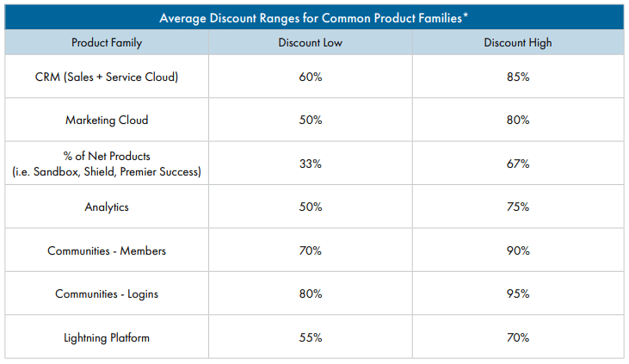Select the 'Communities - Members' cell

(x=107, y=250)
